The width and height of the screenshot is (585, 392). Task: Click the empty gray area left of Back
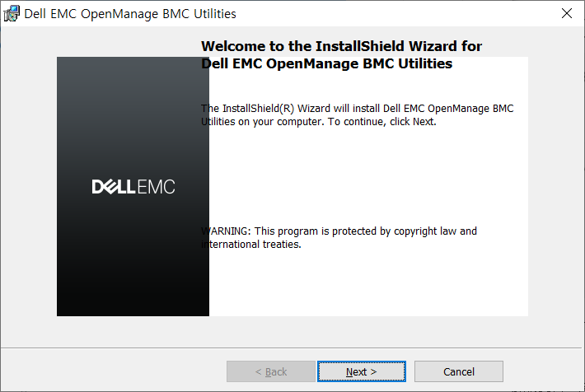pos(112,371)
